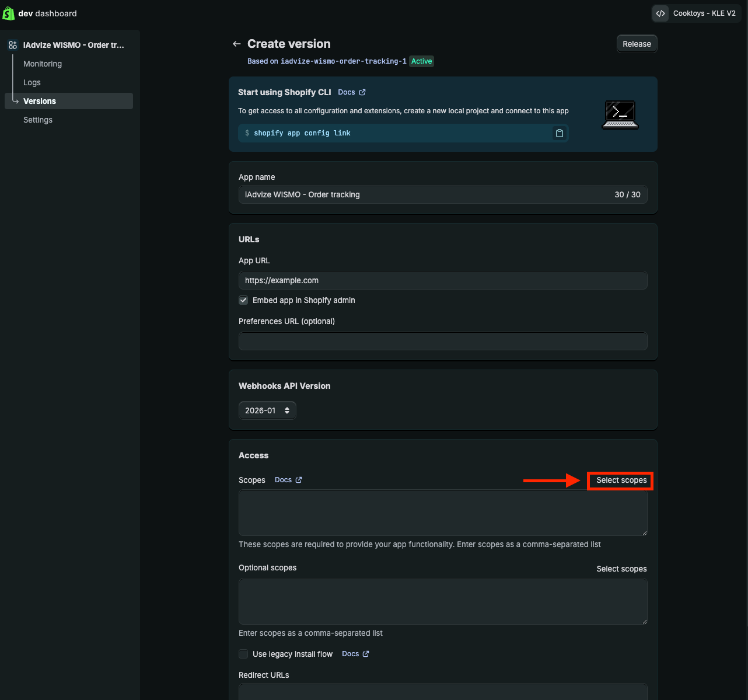Click the Release button
The width and height of the screenshot is (748, 700).
tap(637, 44)
